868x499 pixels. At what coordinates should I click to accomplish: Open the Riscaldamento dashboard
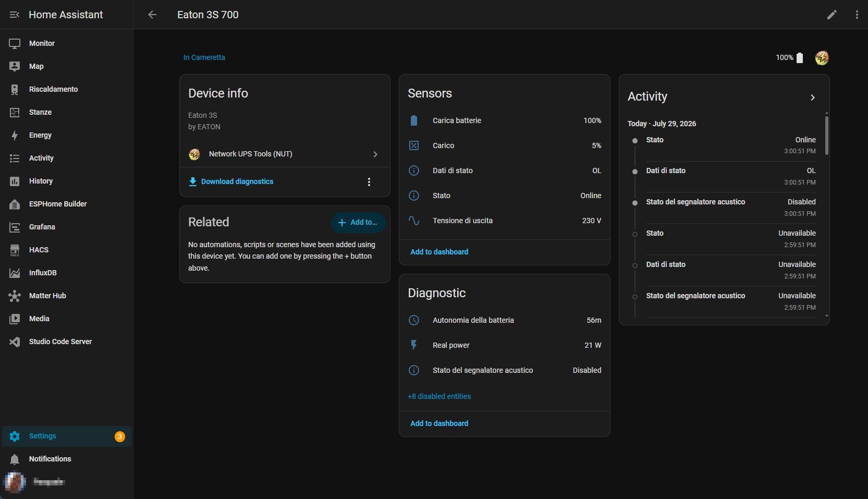pos(67,89)
